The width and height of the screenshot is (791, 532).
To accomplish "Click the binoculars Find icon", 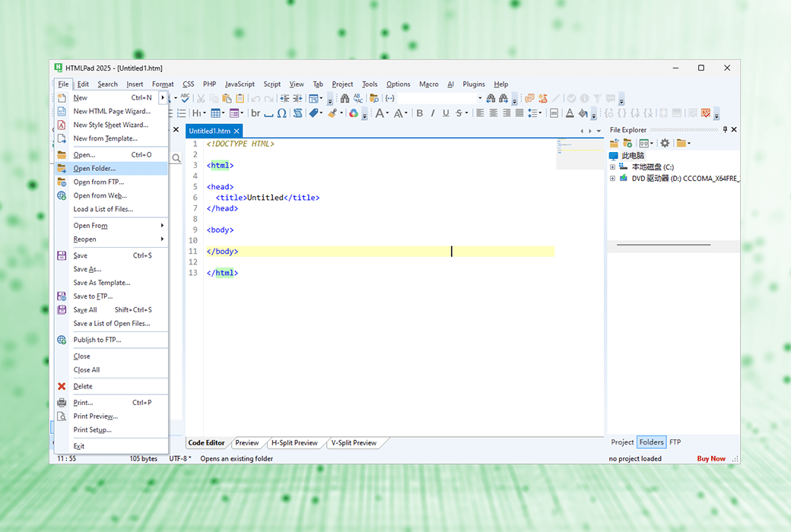I will [x=345, y=98].
